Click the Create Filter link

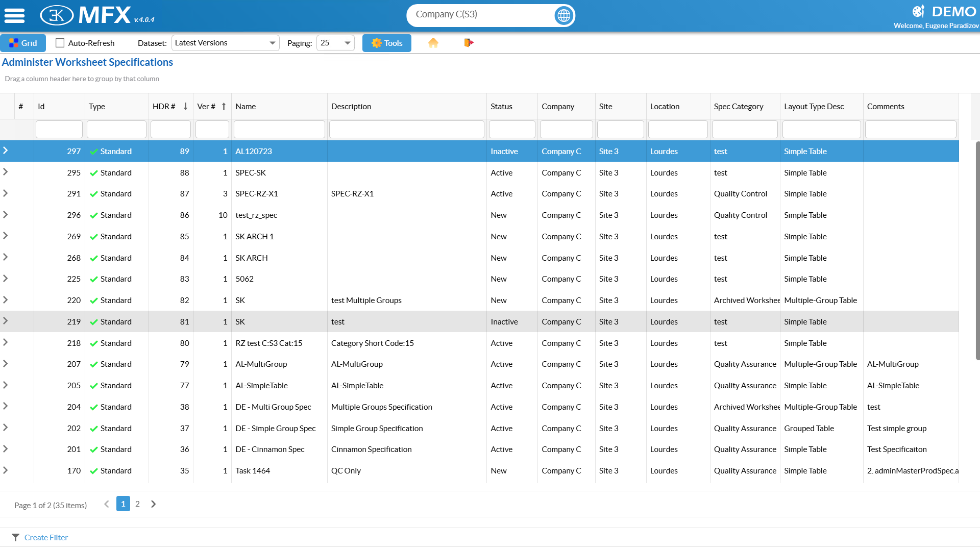[46, 537]
